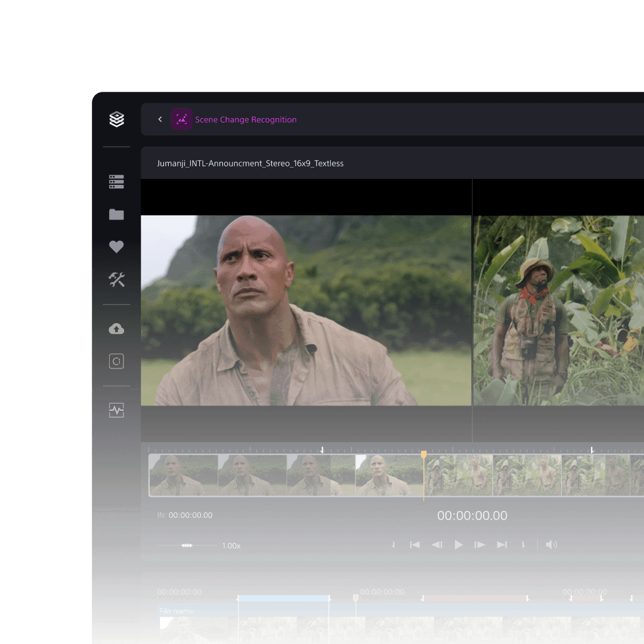The height and width of the screenshot is (644, 644).
Task: Click the right jungle video preview frame
Action: [x=559, y=311]
